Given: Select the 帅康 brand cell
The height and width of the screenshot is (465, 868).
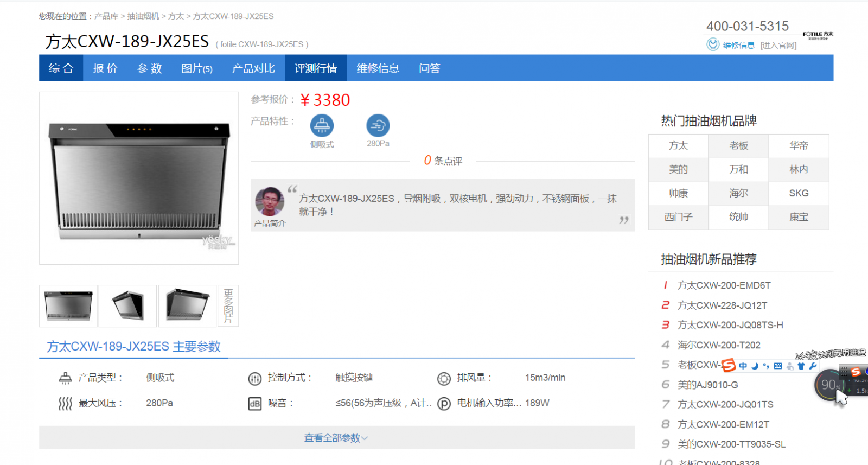Looking at the screenshot, I should 678,193.
